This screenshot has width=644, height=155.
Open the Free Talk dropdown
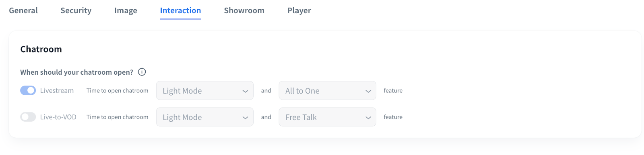[x=327, y=117]
